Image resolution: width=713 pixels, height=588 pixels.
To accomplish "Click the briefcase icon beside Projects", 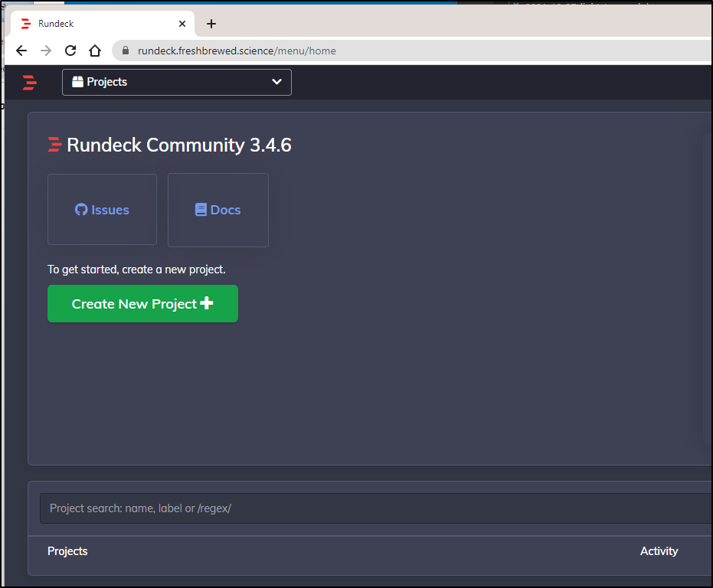I will 78,82.
